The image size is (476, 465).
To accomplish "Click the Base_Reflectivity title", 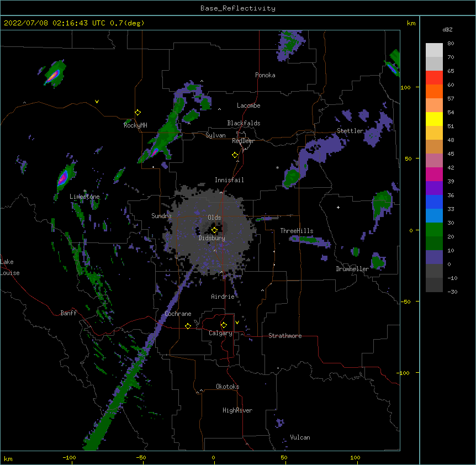I will tap(238, 8).
